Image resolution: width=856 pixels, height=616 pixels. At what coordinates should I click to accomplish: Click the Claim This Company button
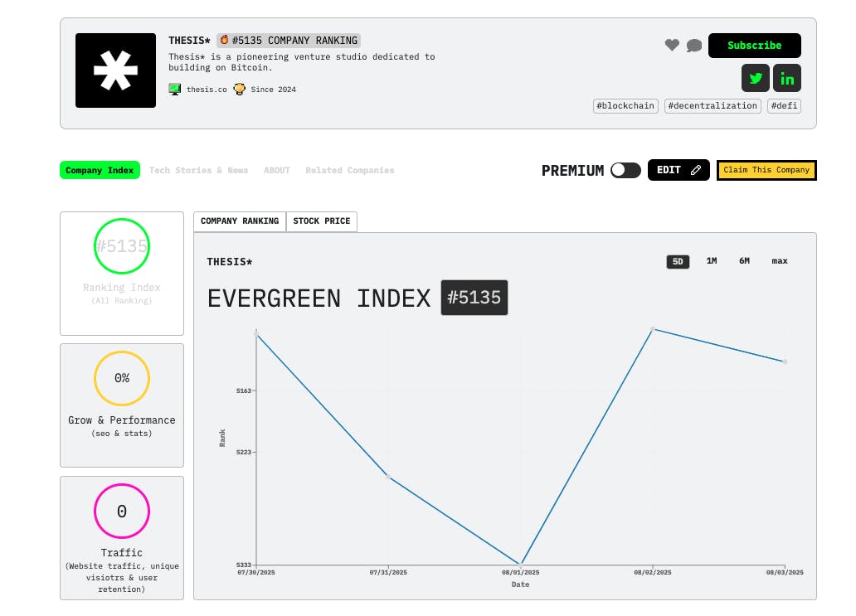point(766,170)
